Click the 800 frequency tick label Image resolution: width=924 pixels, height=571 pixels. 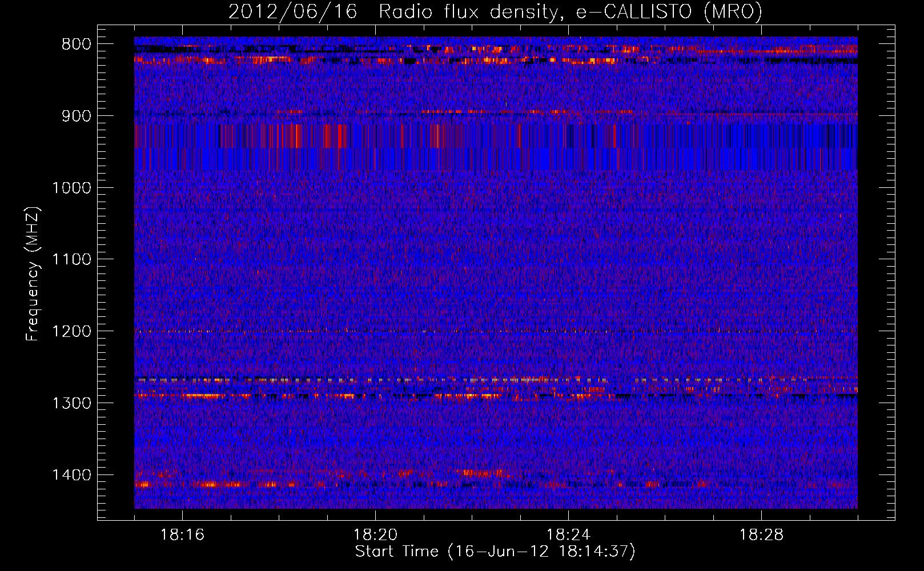pos(77,45)
